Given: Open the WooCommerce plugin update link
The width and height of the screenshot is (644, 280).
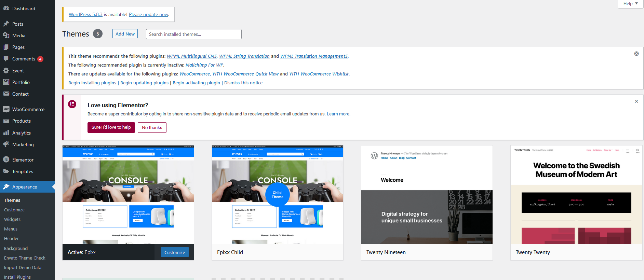Looking at the screenshot, I should (x=195, y=74).
